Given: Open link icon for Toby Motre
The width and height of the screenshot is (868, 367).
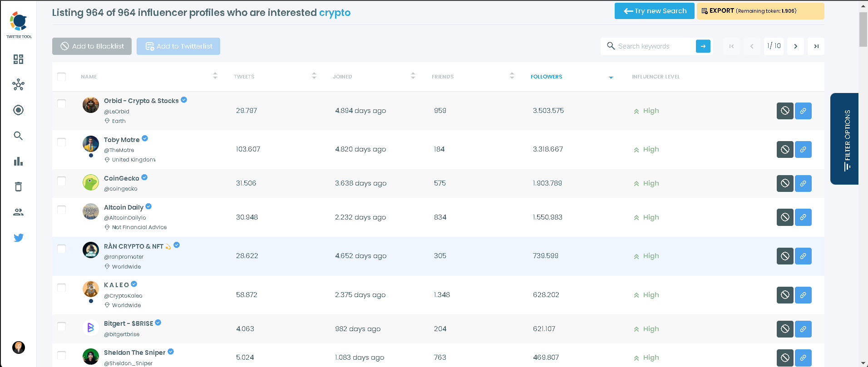Looking at the screenshot, I should coord(803,149).
